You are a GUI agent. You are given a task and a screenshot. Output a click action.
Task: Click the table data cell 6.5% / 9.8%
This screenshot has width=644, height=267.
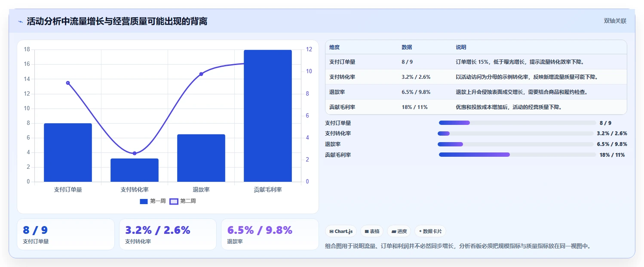point(416,92)
